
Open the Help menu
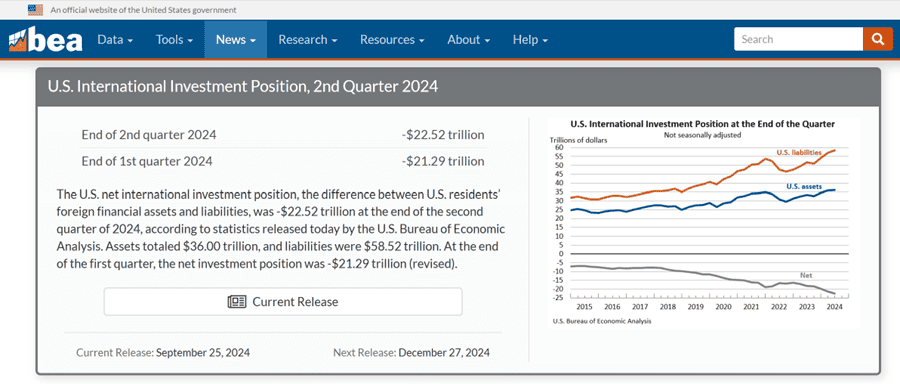coord(530,40)
